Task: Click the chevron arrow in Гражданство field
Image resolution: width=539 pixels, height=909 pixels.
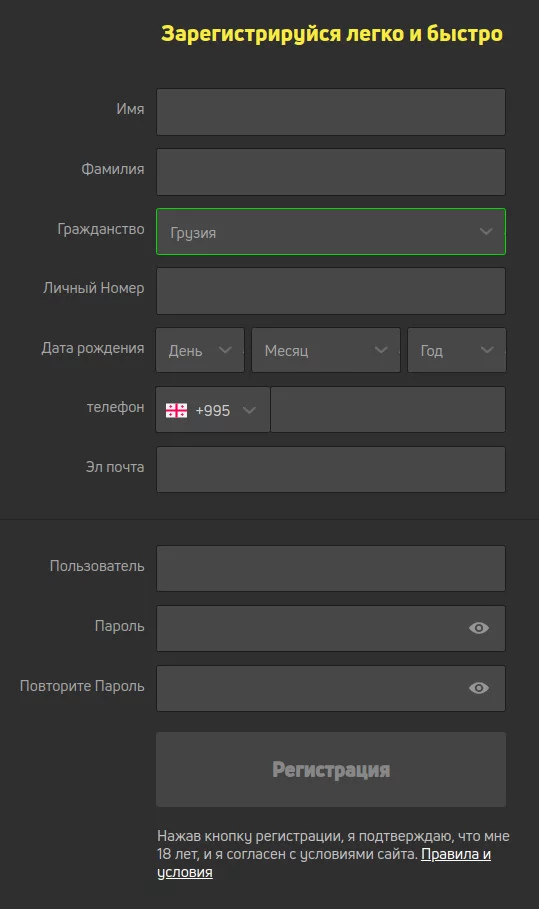Action: (x=486, y=231)
